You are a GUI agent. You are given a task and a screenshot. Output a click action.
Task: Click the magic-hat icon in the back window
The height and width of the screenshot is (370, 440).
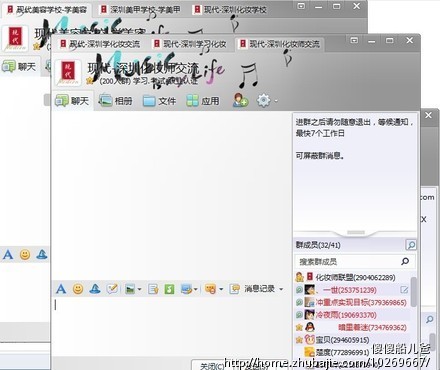pos(42,255)
